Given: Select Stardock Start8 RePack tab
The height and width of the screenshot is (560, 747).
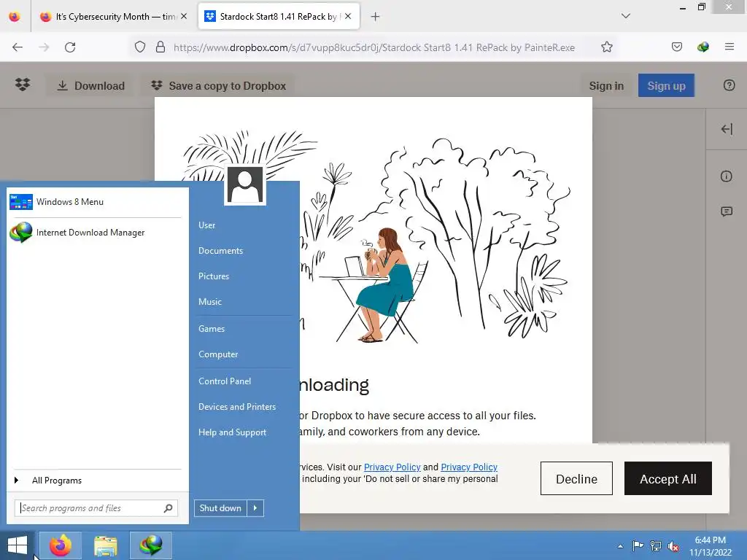Looking at the screenshot, I should coord(279,17).
